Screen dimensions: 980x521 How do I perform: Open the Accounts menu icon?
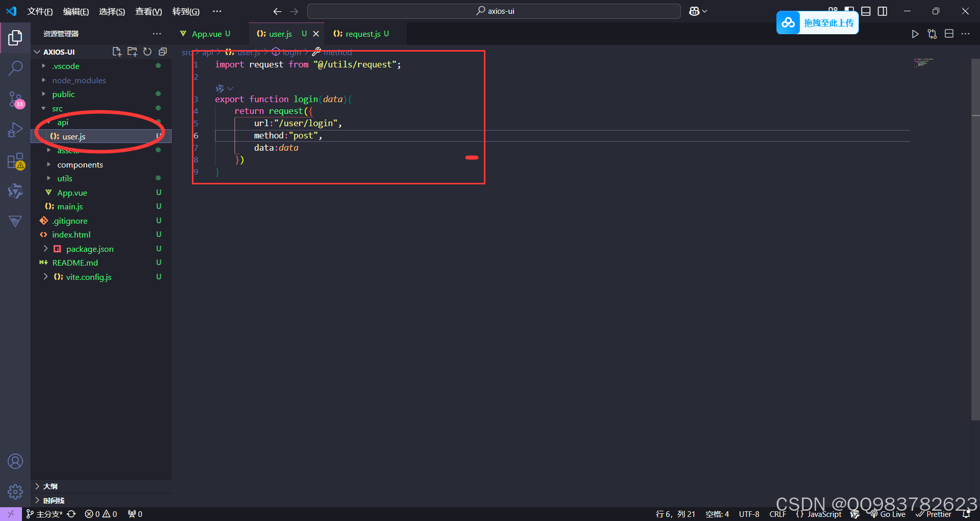click(15, 461)
